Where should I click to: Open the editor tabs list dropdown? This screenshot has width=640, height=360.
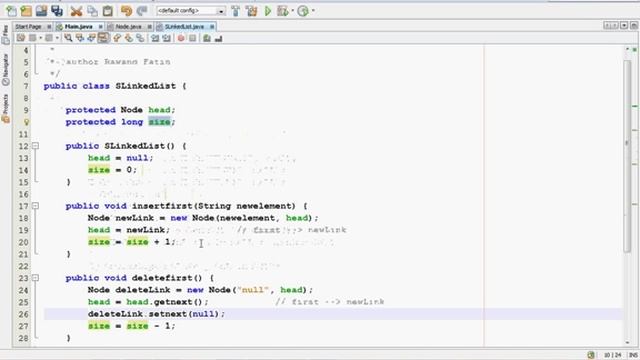624,26
